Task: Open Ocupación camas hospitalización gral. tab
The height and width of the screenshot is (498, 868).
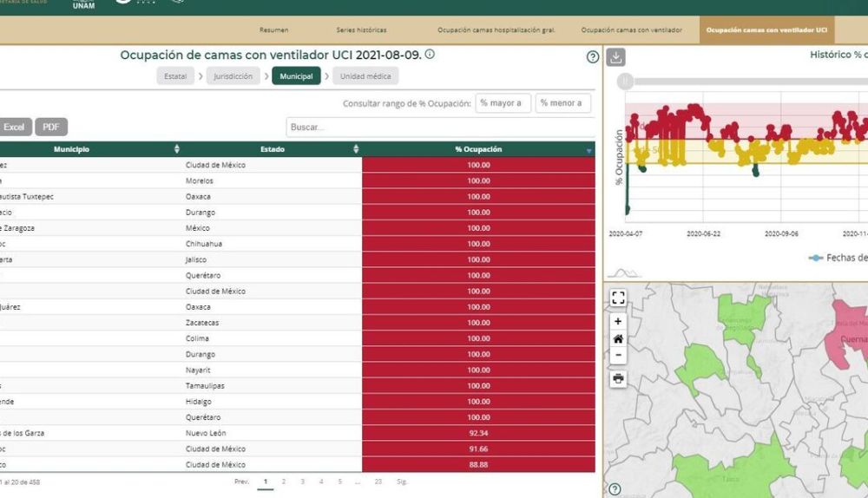Action: point(496,29)
